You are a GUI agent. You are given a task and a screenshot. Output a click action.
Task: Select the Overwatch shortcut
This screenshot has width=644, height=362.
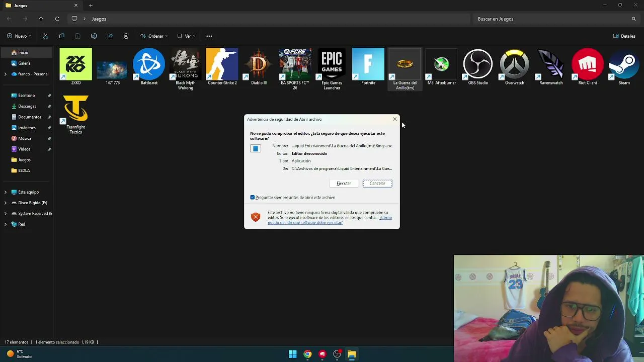pyautogui.click(x=515, y=66)
